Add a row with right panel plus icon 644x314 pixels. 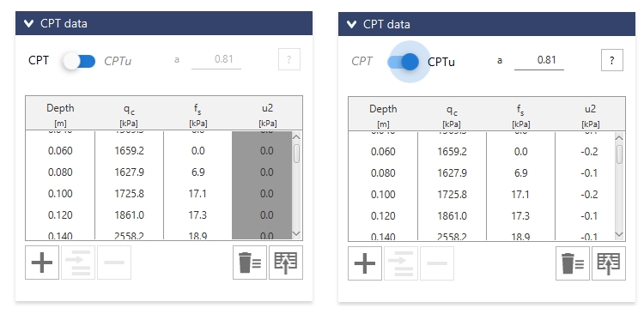point(365,263)
